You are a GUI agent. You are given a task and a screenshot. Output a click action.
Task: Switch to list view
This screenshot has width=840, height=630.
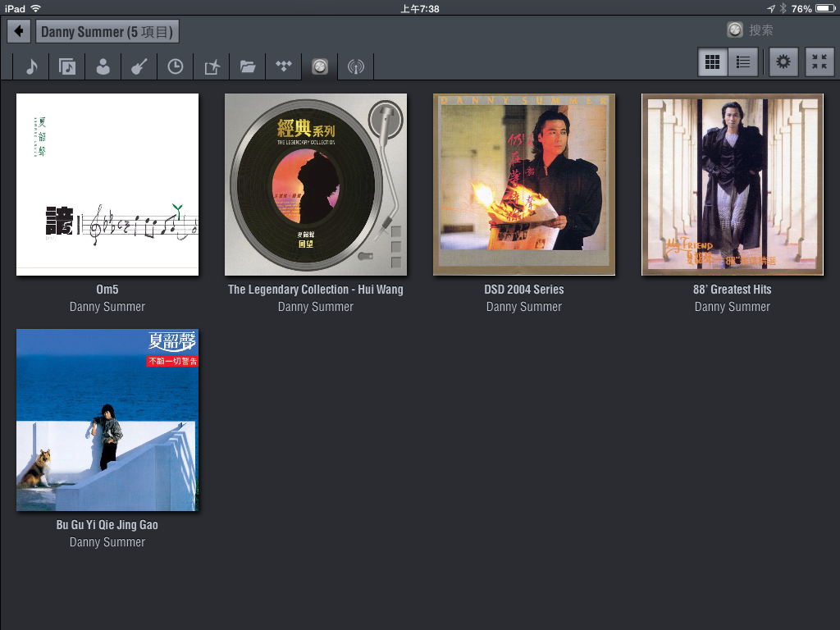click(x=743, y=62)
